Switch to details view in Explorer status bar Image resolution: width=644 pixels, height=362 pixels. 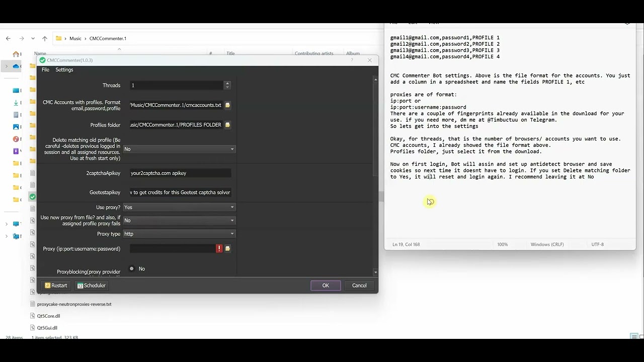tap(634, 337)
